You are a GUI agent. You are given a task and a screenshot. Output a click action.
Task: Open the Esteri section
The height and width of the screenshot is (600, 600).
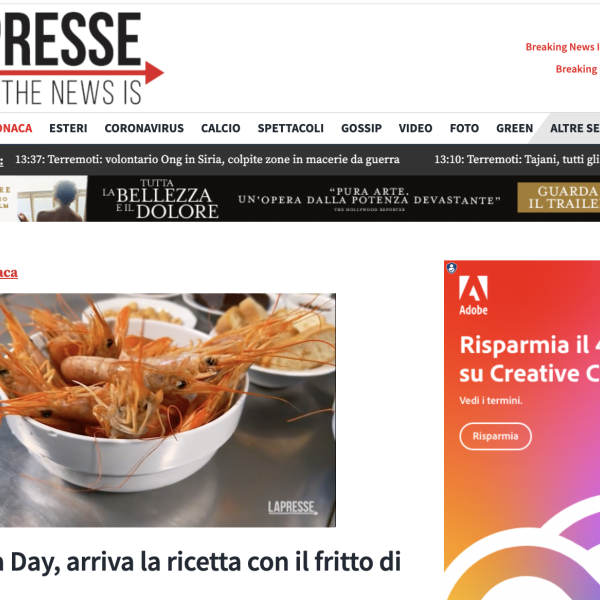click(68, 128)
